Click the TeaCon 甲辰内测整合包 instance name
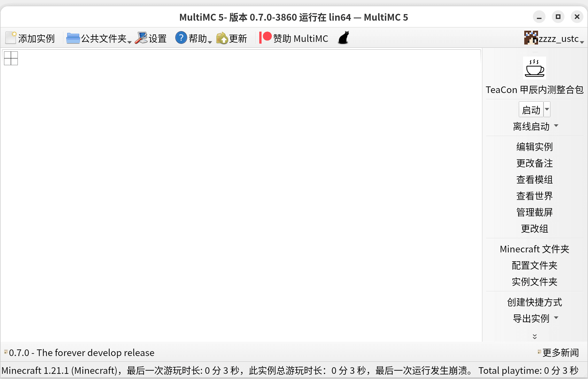588x379 pixels. click(535, 90)
